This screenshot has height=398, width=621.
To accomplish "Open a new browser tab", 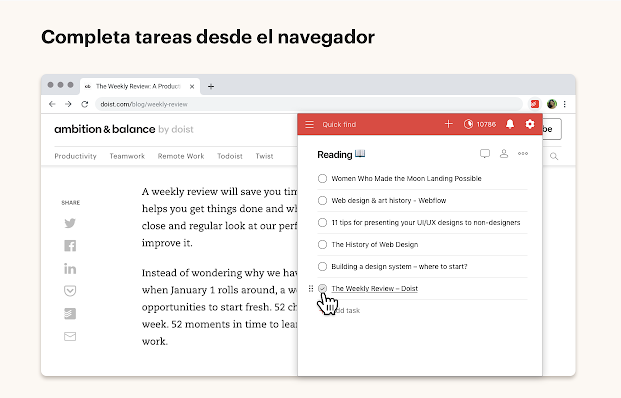I will coord(211,86).
